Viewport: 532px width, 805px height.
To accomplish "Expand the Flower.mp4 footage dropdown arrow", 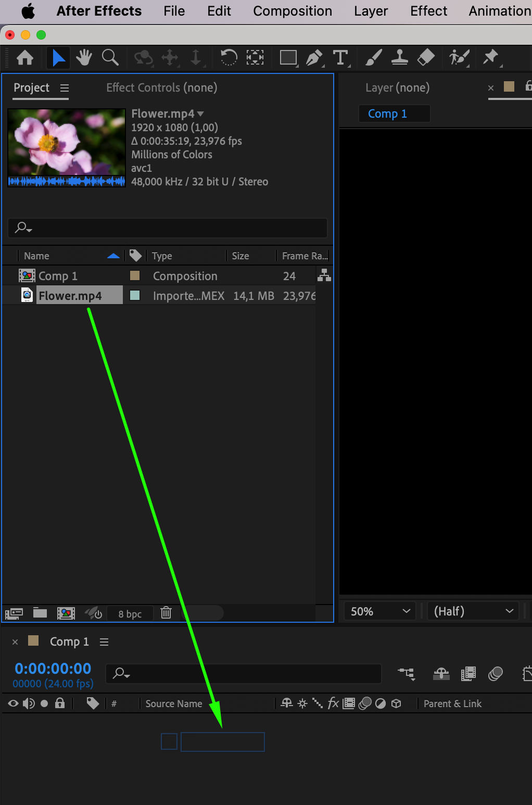I will click(200, 114).
